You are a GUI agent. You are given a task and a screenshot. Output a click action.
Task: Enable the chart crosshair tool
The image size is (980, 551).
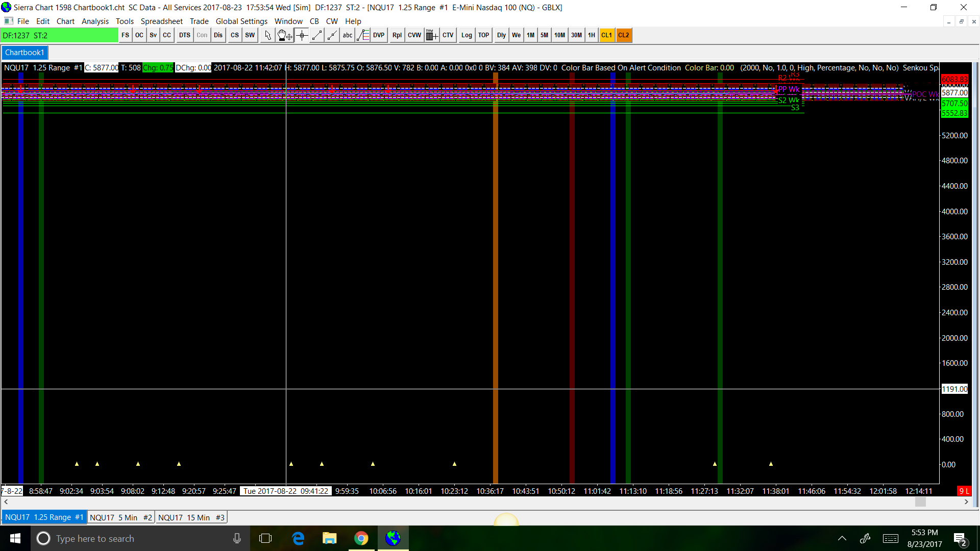[302, 35]
